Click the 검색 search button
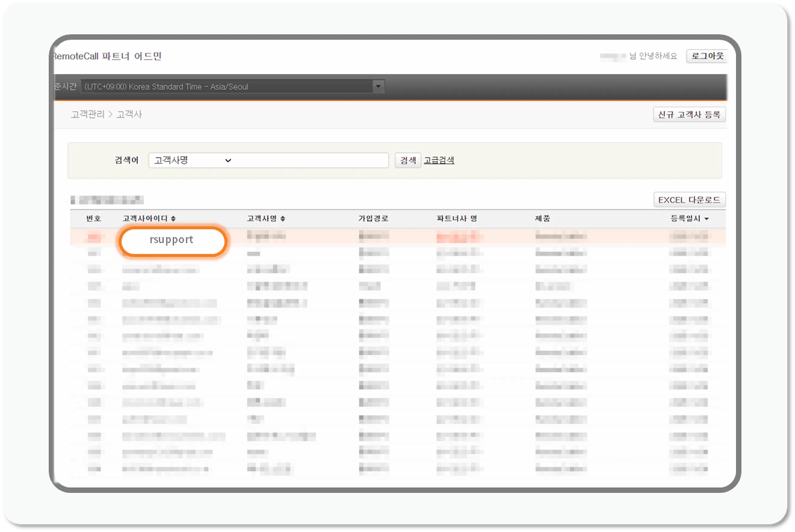The image size is (795, 532). (x=407, y=160)
